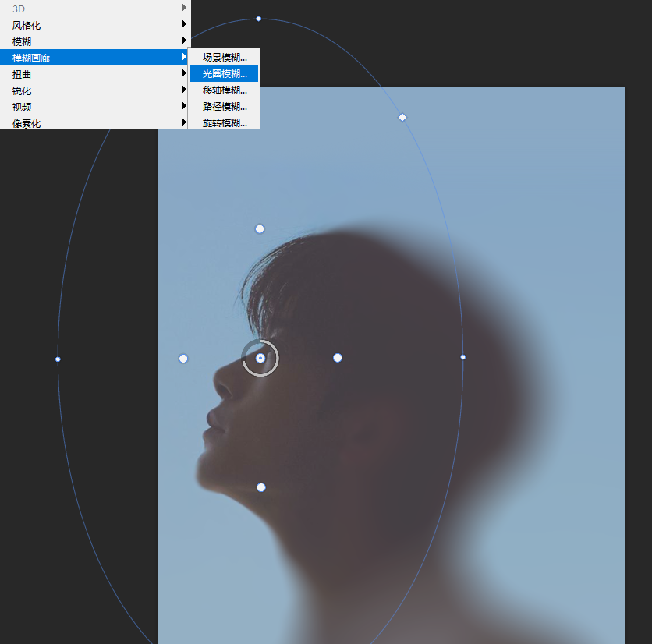Click the left ellipse boundary handle
Viewport: 652px width, 644px height.
(x=58, y=359)
